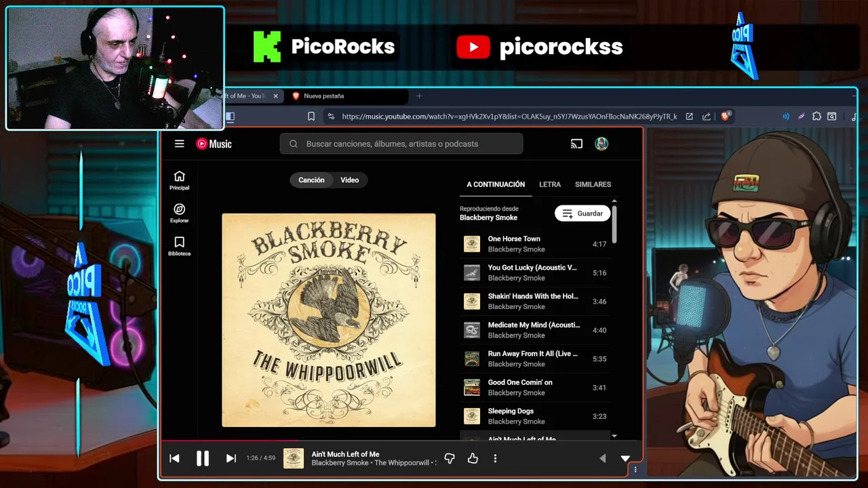The image size is (868, 488).
Task: Click queue scroll down arrow
Action: [x=614, y=436]
